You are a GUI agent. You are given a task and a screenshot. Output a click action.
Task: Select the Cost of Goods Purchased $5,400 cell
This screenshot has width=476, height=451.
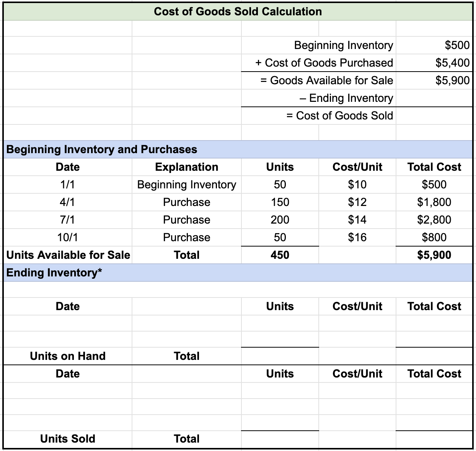pos(434,63)
